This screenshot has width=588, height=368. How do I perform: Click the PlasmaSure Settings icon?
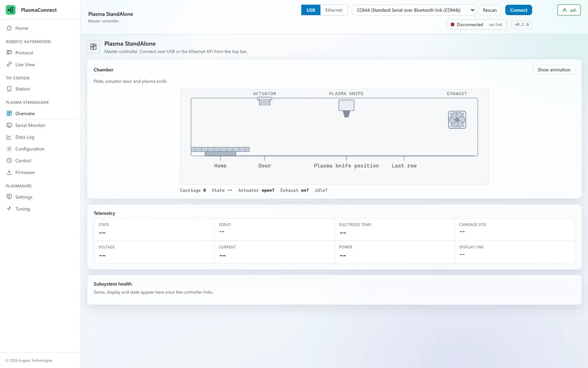point(10,196)
